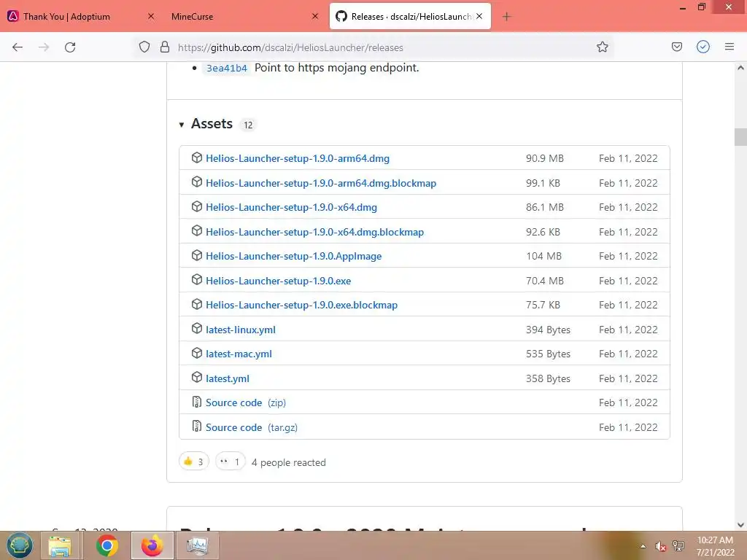Open File Explorer from the taskbar

point(60,545)
